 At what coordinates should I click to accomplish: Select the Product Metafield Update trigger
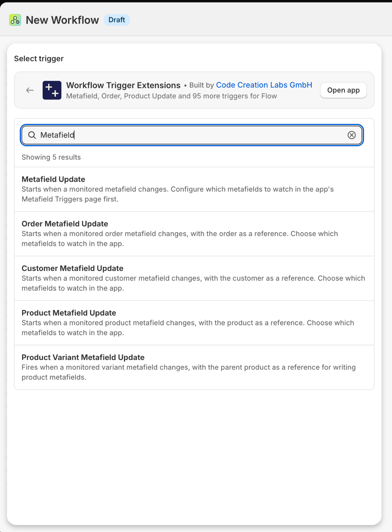tap(194, 323)
